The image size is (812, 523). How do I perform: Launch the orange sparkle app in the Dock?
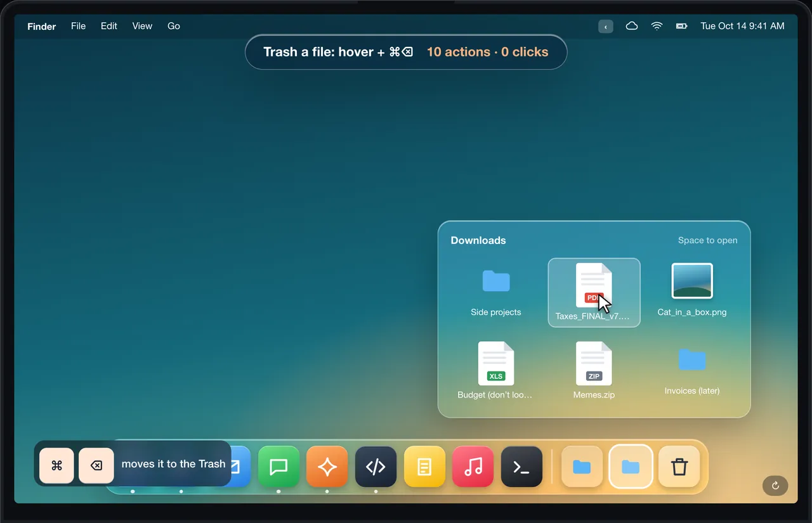point(327,467)
